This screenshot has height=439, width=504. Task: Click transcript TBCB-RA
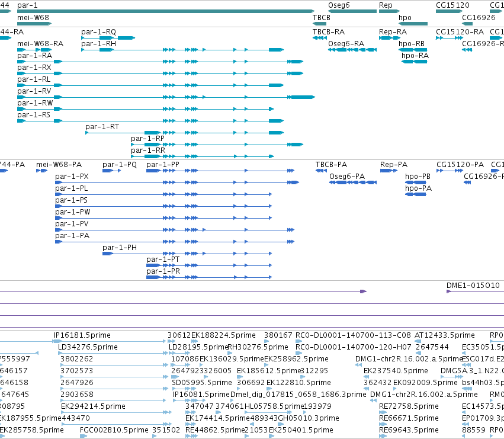point(320,38)
